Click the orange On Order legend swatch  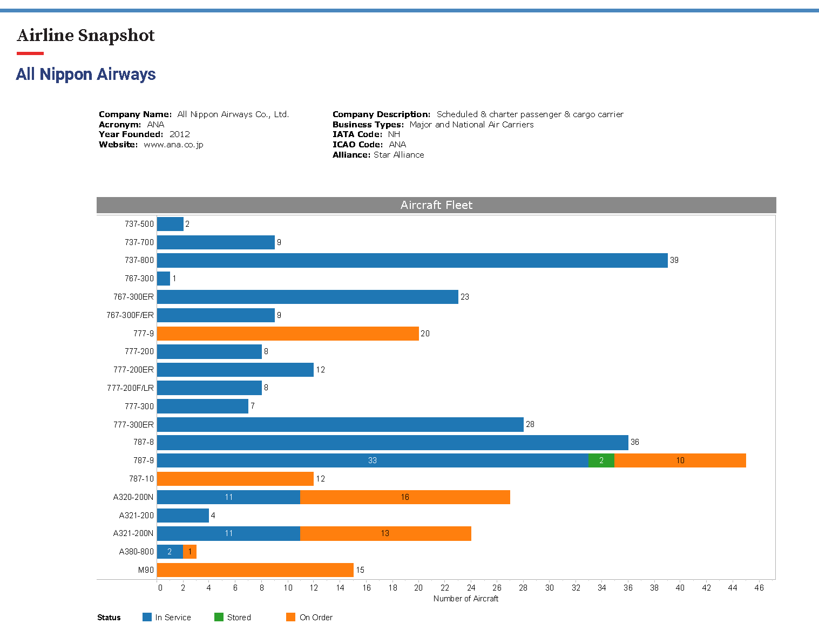click(291, 617)
